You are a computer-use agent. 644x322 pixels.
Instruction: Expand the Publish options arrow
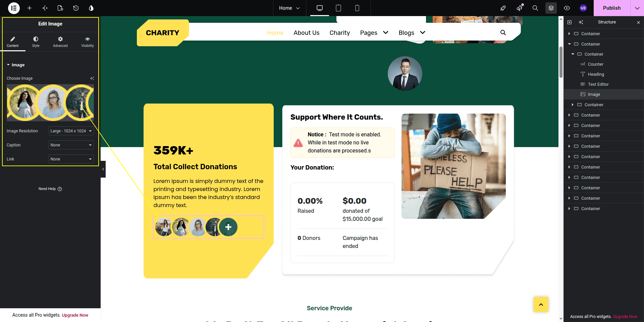point(637,8)
